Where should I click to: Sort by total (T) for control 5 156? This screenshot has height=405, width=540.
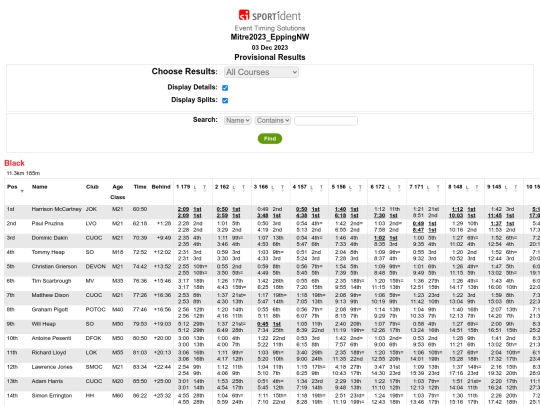point(360,187)
